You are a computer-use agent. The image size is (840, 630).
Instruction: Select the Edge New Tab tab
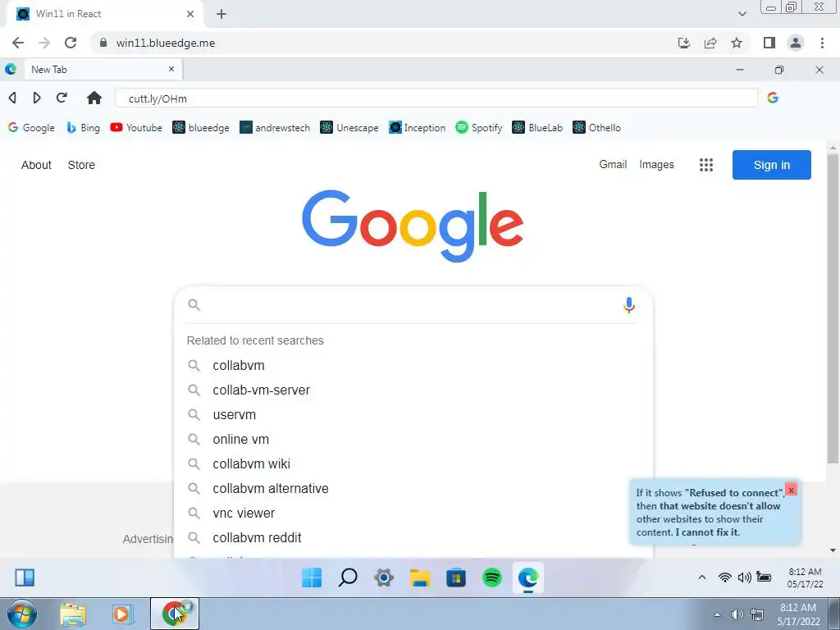(x=102, y=69)
